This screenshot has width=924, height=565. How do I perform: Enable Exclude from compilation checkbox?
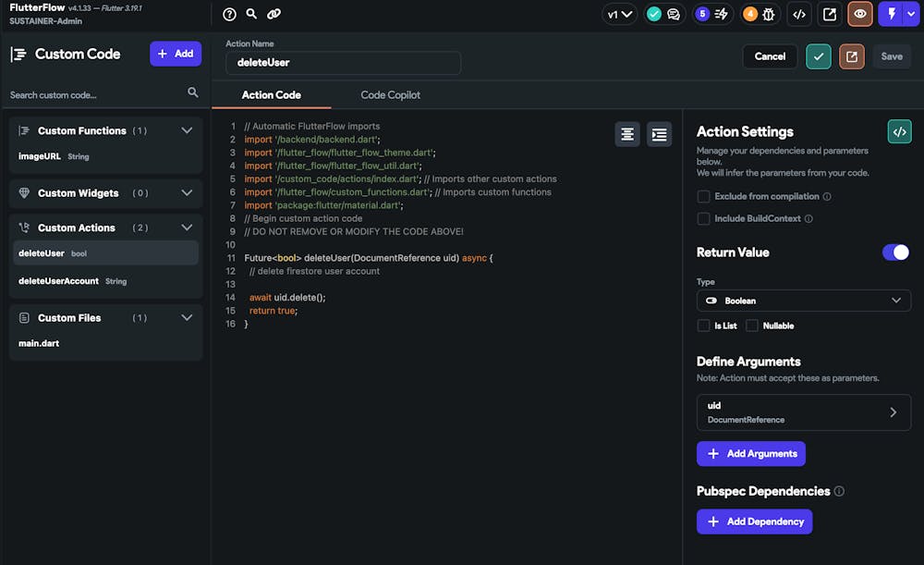pos(704,196)
